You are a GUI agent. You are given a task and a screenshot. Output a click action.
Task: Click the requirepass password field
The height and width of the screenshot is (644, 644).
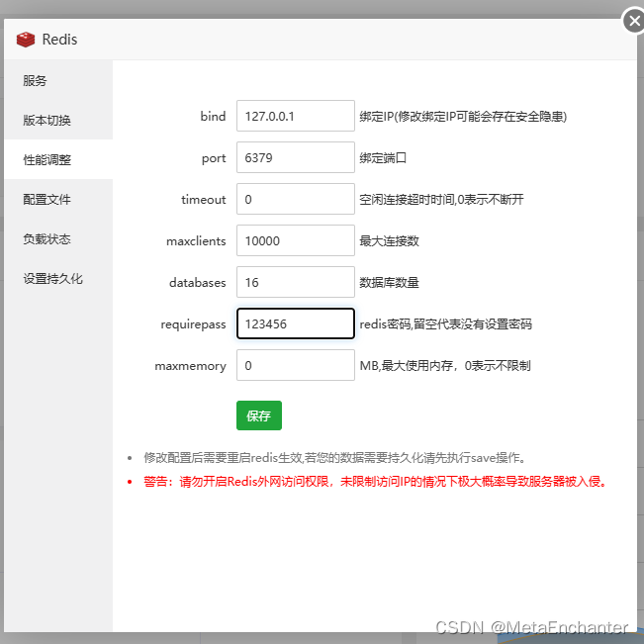(296, 323)
